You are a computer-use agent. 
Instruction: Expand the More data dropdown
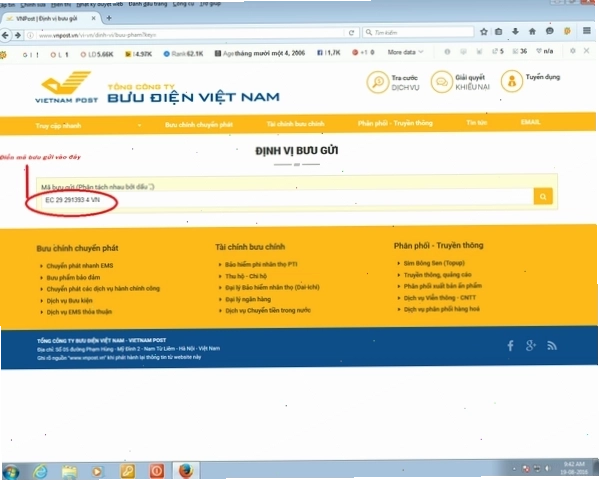point(405,52)
